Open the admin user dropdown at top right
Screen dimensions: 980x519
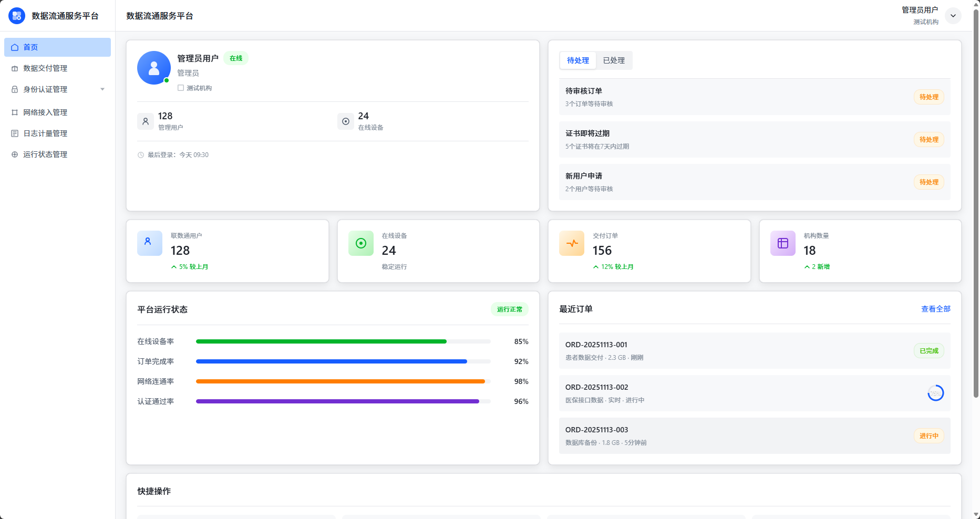click(953, 15)
